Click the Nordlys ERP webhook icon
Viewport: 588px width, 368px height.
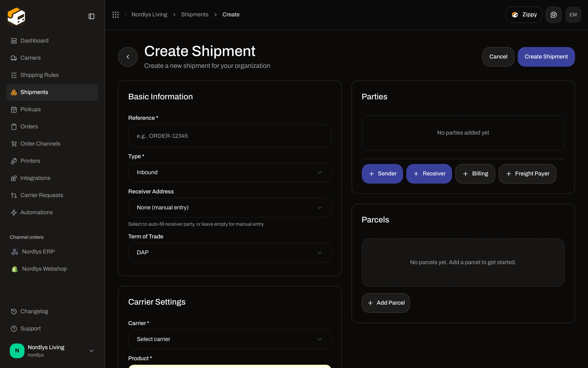(14, 252)
